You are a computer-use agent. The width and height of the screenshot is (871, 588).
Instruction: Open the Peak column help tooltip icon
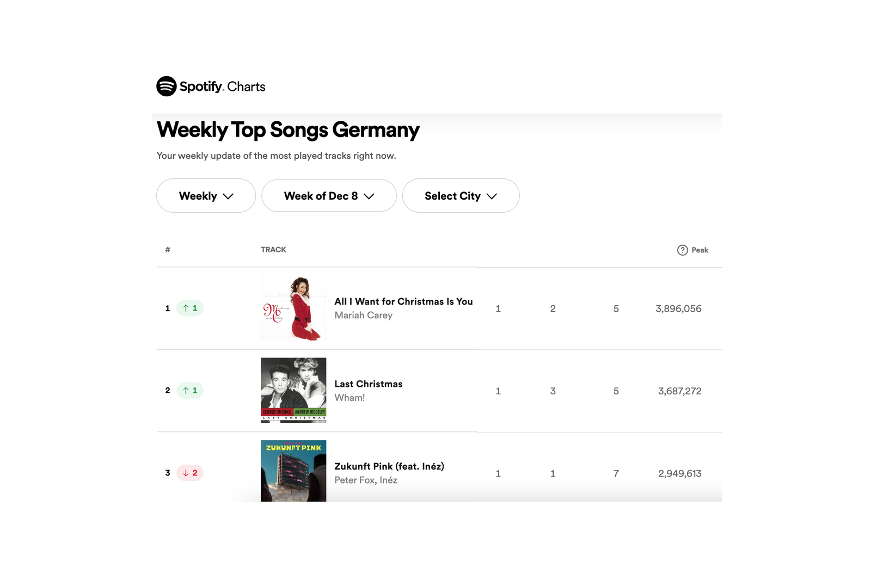[682, 250]
